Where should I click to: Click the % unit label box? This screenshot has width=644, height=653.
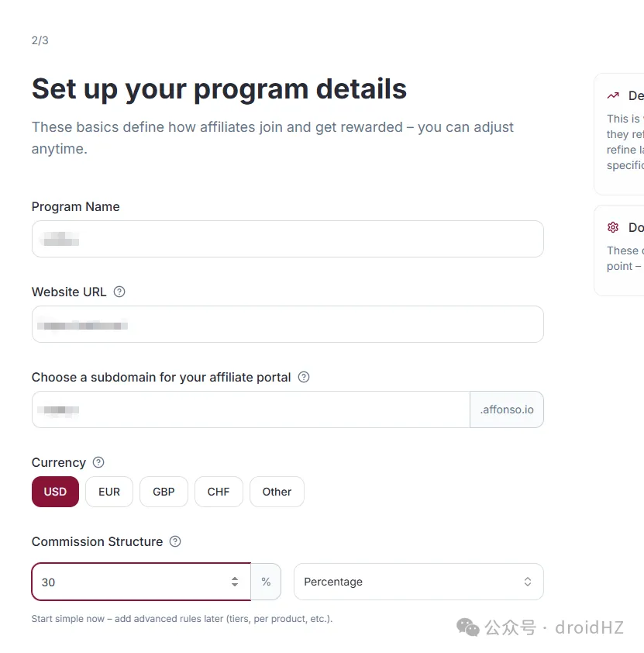click(x=266, y=582)
